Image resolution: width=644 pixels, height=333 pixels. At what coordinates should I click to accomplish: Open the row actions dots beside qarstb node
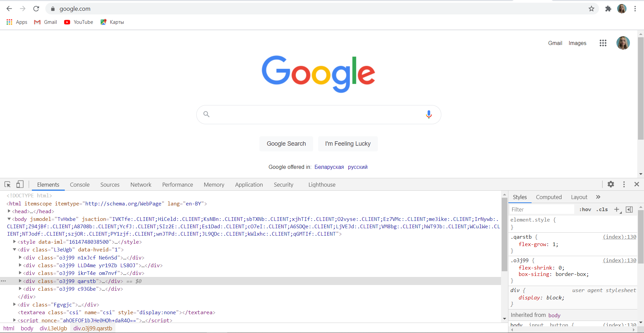(x=3, y=281)
